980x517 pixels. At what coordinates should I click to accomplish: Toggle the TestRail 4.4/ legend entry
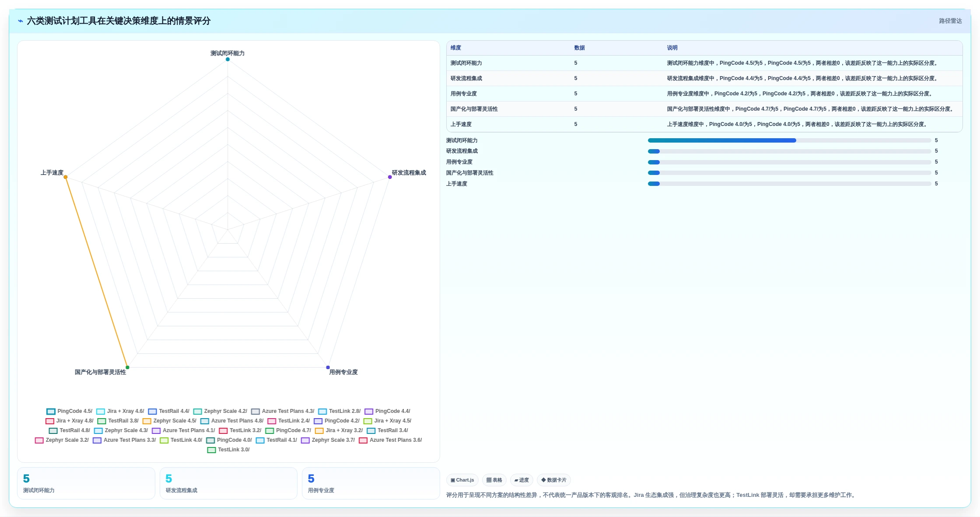click(x=168, y=411)
